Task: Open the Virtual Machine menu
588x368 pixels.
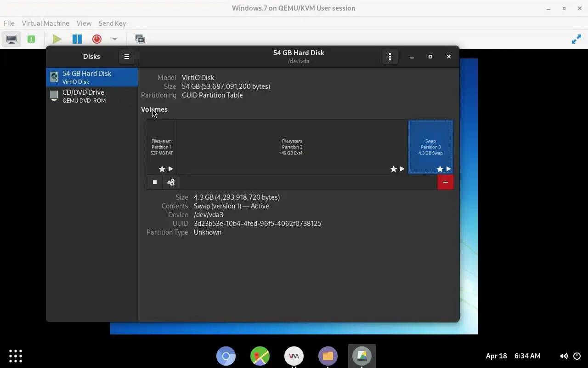Action: pos(45,23)
